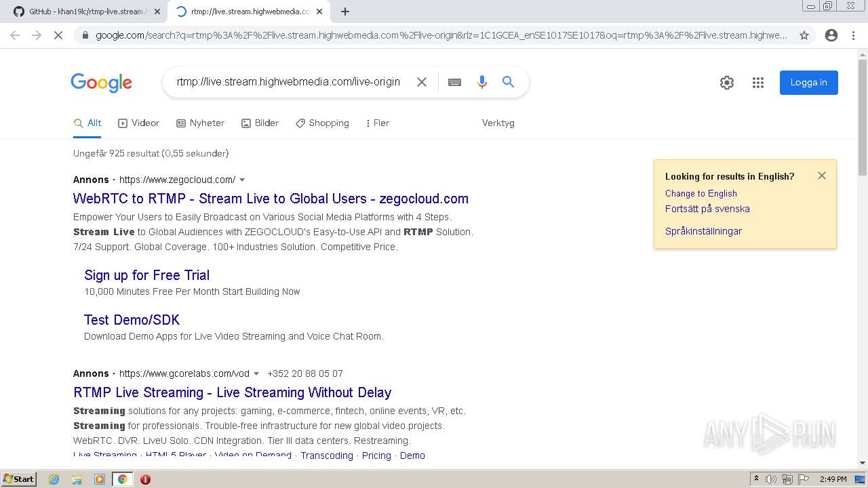The height and width of the screenshot is (488, 868).
Task: Stop loading the page
Action: (x=58, y=35)
